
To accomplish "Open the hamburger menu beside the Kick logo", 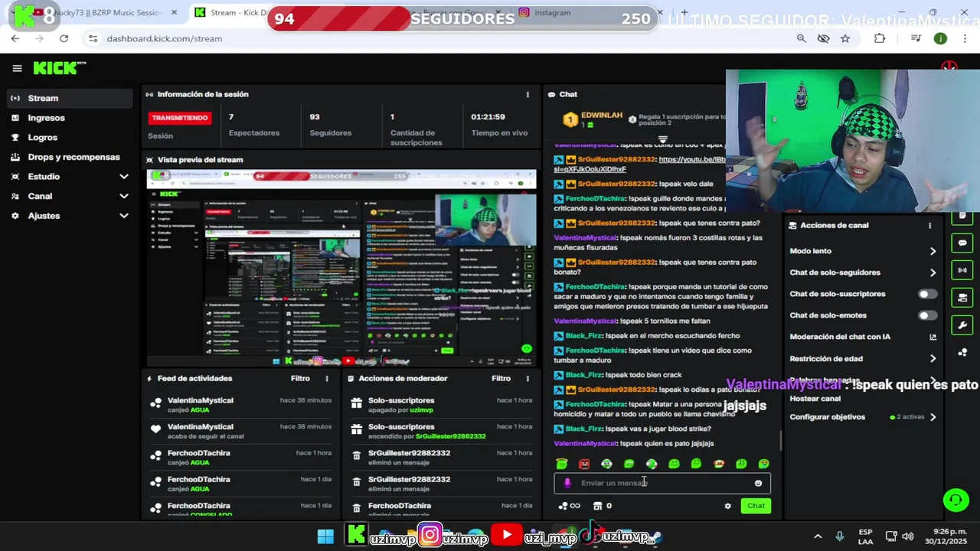I will 17,68.
